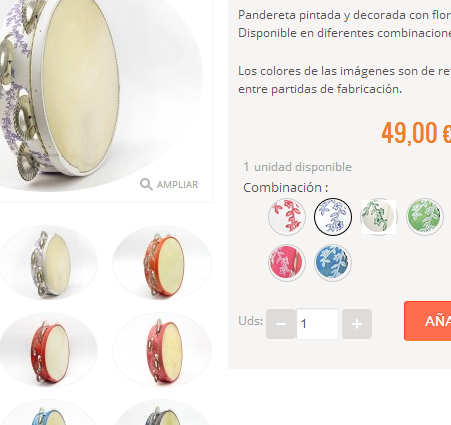
Task: Open the pink tambourine thumbnail
Action: (162, 350)
